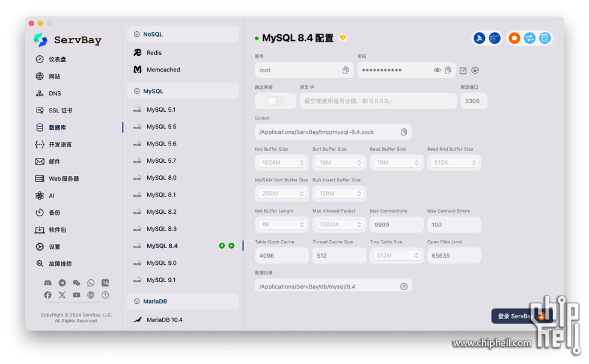589x364 pixels.
Task: Open Tmp Table Size dropdown (512M)
Action: click(x=397, y=255)
